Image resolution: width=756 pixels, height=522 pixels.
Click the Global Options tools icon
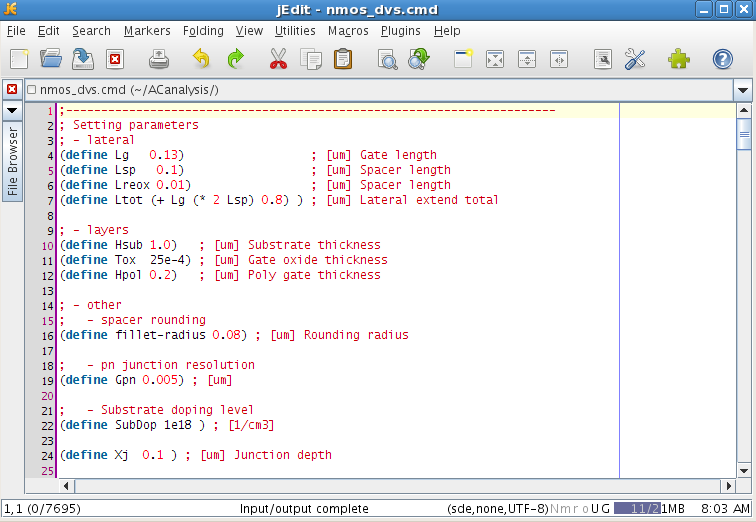pyautogui.click(x=635, y=60)
